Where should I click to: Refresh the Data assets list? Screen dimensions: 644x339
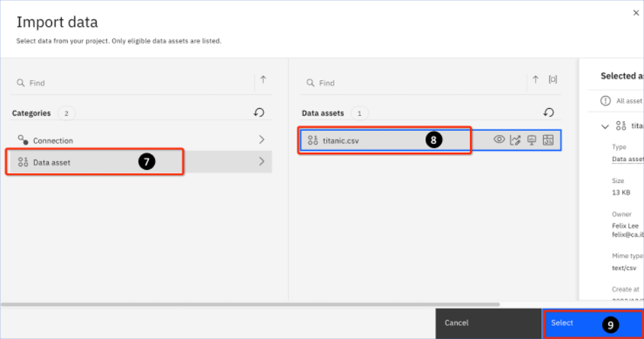[x=549, y=112]
